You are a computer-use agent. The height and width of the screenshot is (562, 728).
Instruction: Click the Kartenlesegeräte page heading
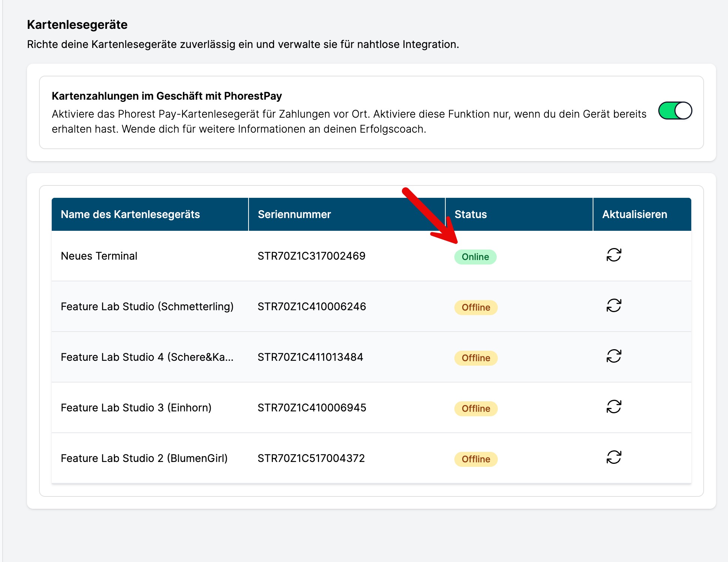coord(77,25)
